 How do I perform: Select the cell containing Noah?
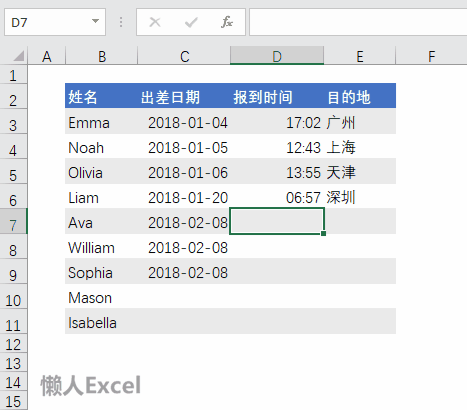(x=101, y=146)
